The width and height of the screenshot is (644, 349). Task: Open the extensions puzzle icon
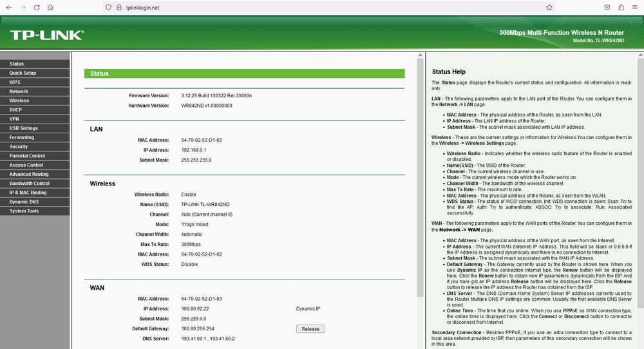coord(621,7)
